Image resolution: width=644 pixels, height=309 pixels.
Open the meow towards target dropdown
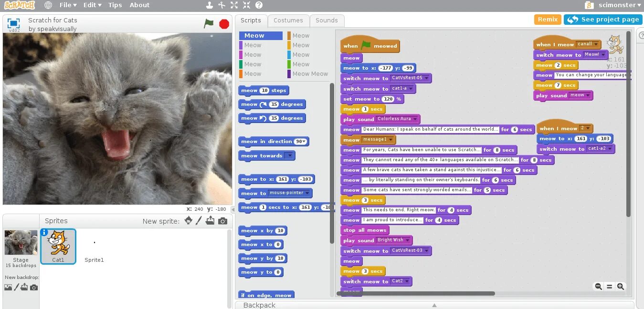[x=289, y=155]
